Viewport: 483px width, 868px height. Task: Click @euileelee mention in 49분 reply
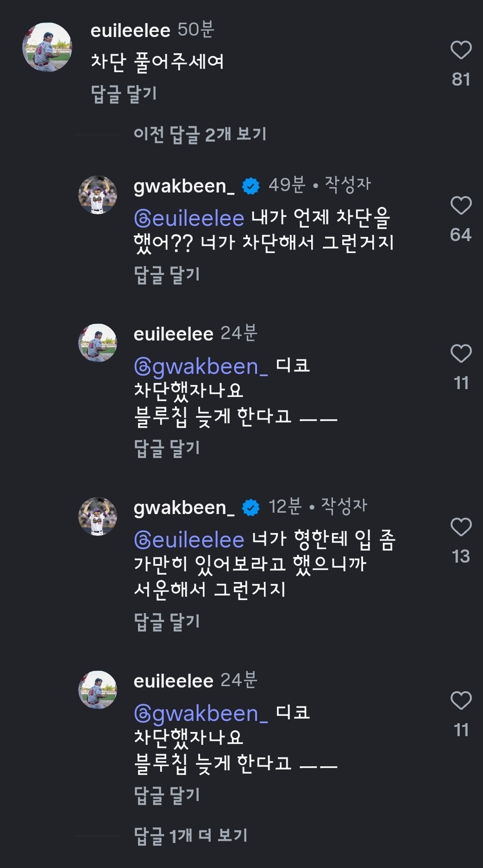189,218
